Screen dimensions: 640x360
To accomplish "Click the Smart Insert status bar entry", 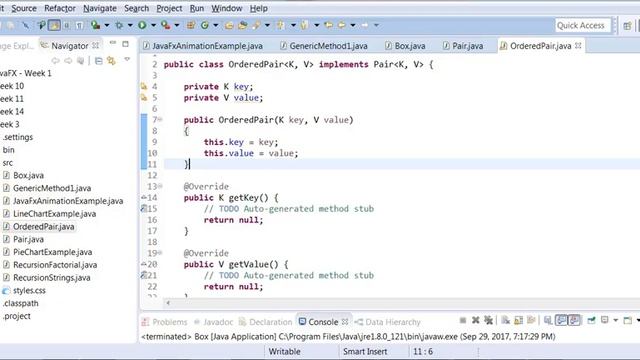I will 365,351.
